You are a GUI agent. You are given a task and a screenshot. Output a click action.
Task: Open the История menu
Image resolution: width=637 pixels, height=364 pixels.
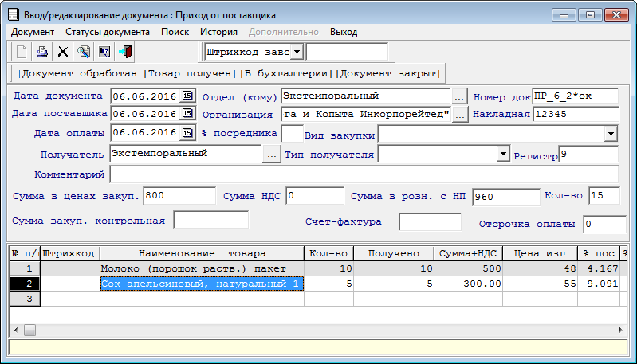[x=218, y=32]
